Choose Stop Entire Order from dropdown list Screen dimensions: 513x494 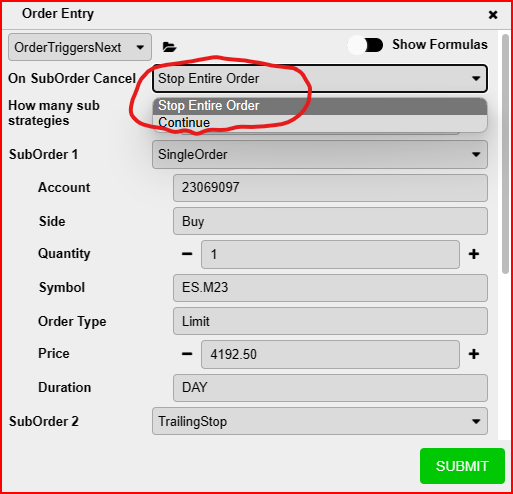tap(320, 106)
